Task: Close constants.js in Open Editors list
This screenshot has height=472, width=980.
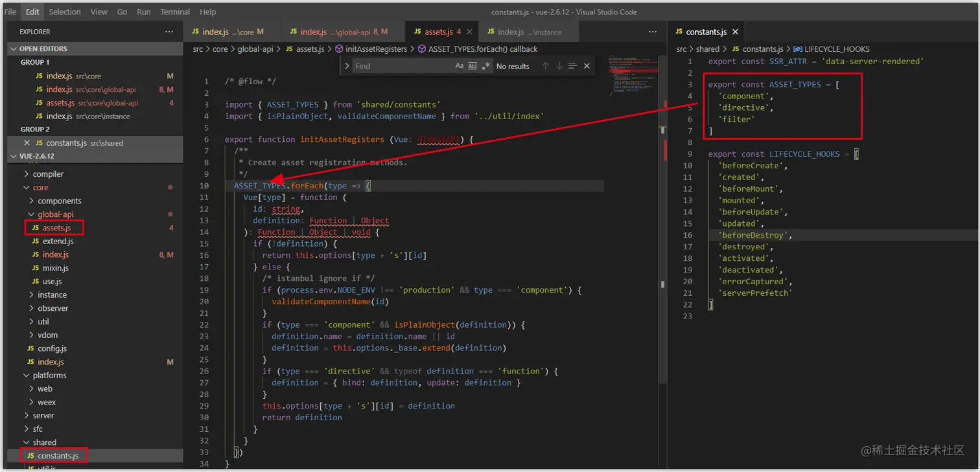Action: point(27,143)
